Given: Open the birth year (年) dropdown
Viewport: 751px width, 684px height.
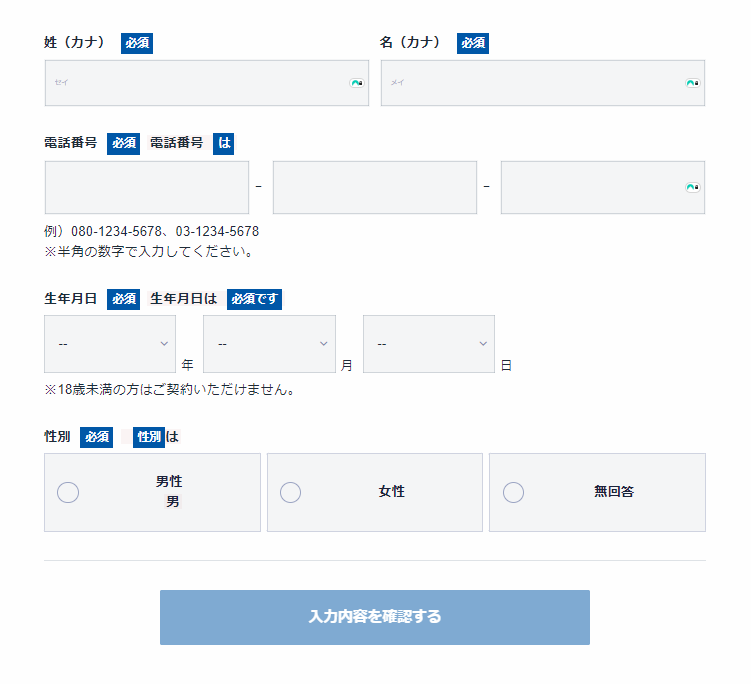Looking at the screenshot, I should pos(110,344).
